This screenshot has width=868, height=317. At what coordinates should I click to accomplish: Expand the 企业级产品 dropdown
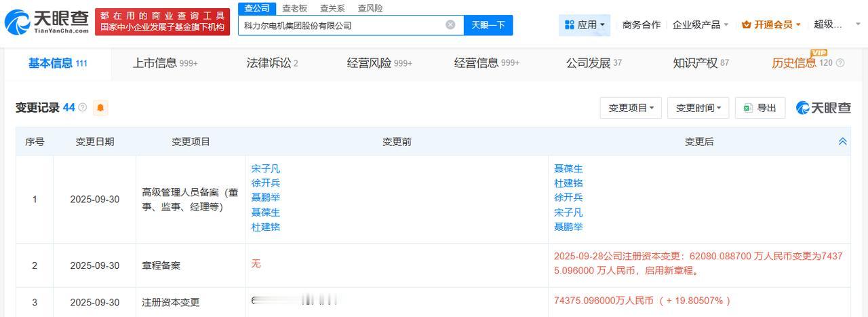point(701,24)
